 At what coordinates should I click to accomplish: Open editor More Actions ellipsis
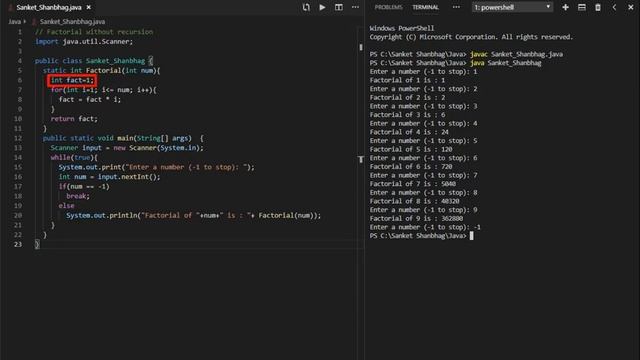[356, 7]
